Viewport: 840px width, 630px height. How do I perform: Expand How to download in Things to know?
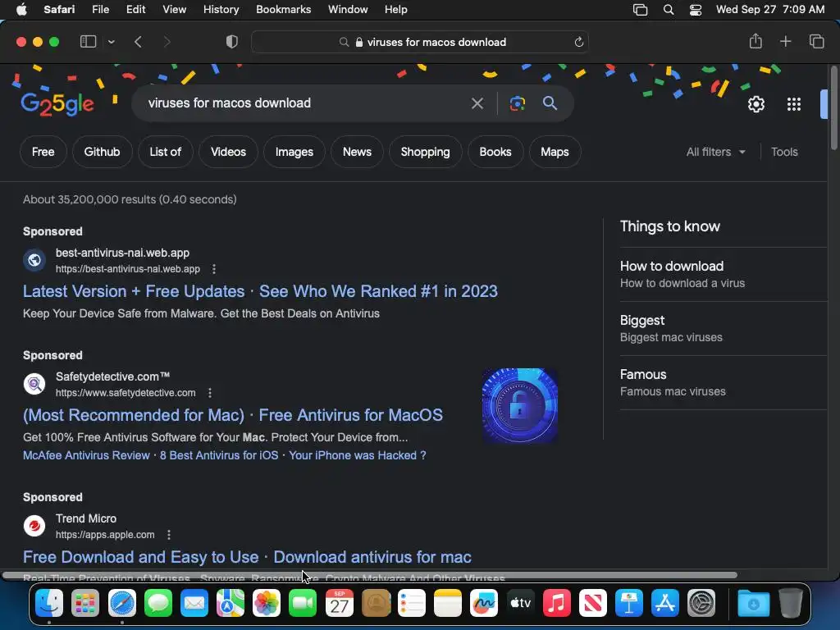point(724,274)
